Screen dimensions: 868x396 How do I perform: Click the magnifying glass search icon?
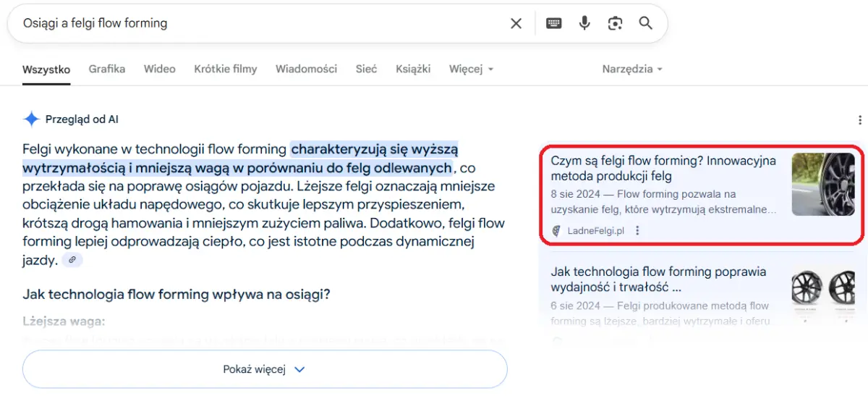pos(646,23)
